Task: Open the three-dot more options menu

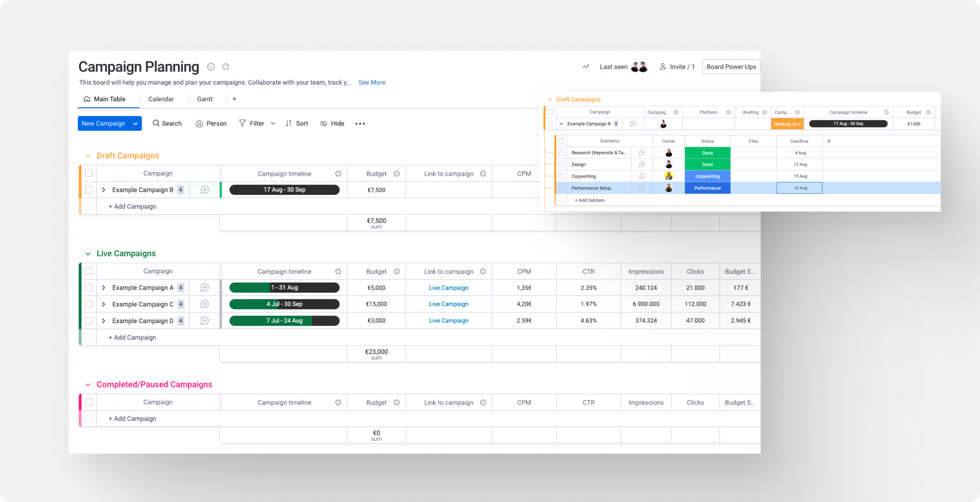Action: 360,124
